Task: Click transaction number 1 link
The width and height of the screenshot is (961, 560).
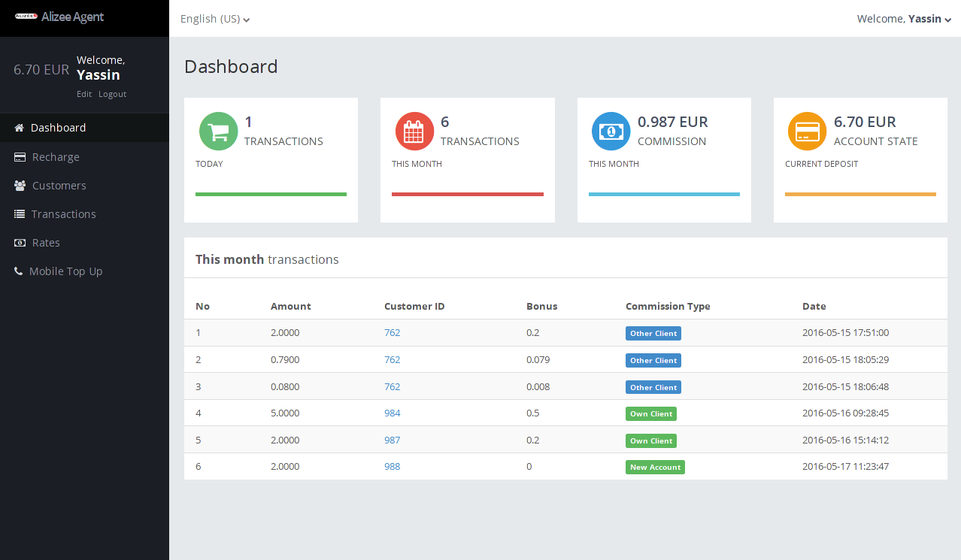Action: coord(199,333)
